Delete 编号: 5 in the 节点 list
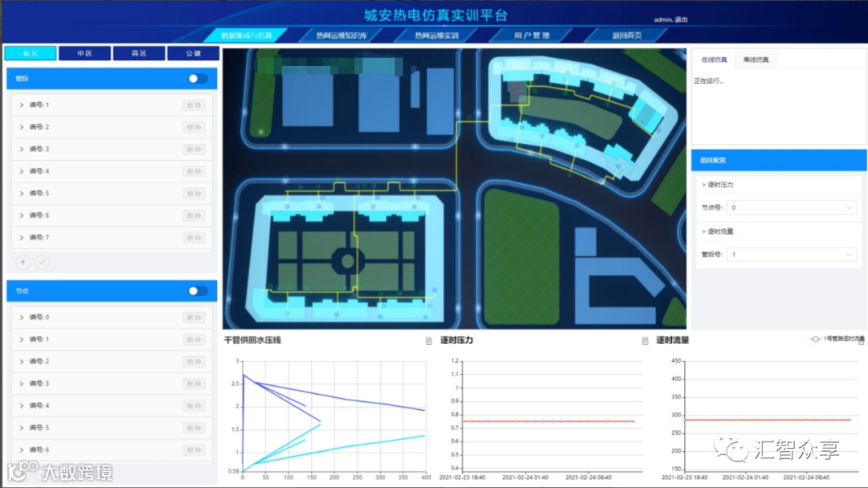Viewport: 868px width, 488px height. pyautogui.click(x=194, y=428)
